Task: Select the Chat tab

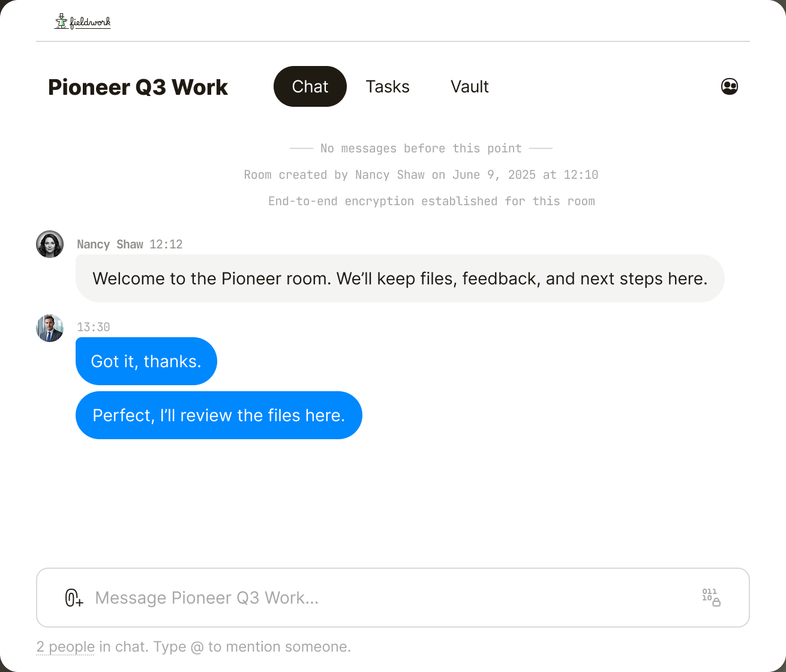Action: [310, 86]
